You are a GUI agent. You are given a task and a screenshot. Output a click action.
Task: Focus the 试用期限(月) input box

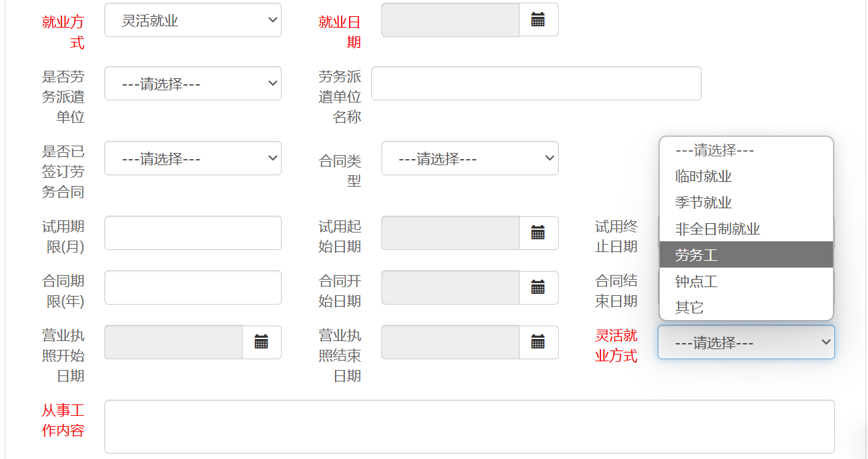point(193,233)
